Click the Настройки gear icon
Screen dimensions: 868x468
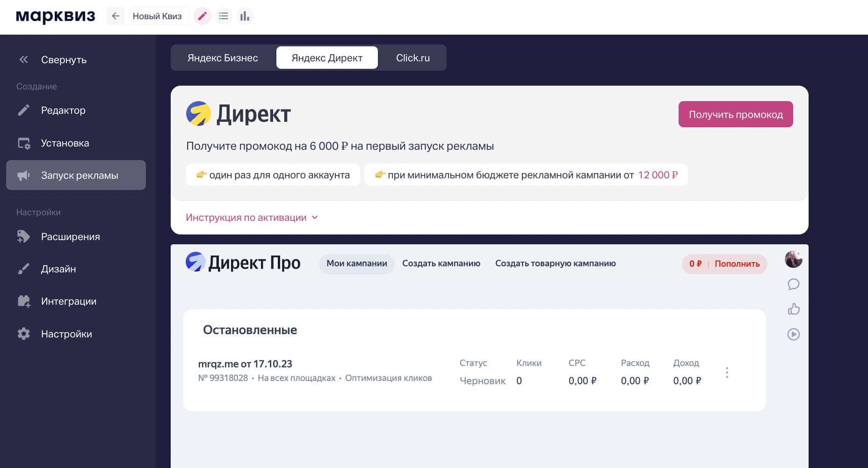(23, 334)
